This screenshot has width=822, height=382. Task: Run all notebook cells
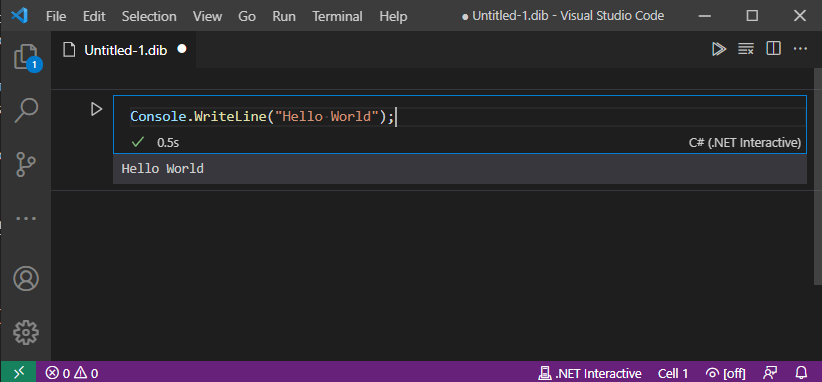point(719,49)
